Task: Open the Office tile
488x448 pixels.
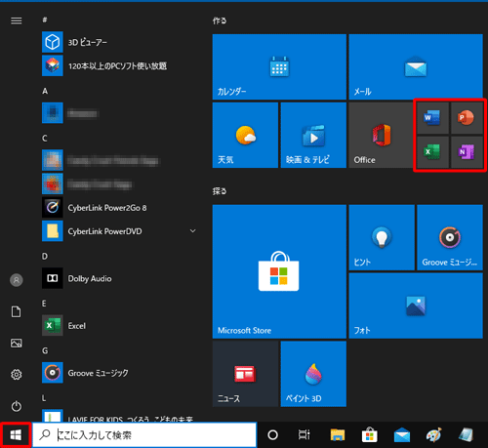Action: [382, 135]
